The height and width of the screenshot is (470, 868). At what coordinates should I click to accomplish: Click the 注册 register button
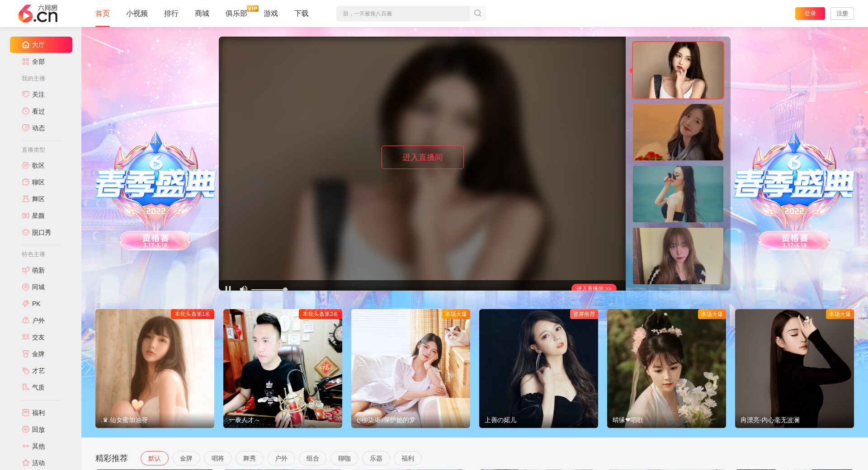842,14
